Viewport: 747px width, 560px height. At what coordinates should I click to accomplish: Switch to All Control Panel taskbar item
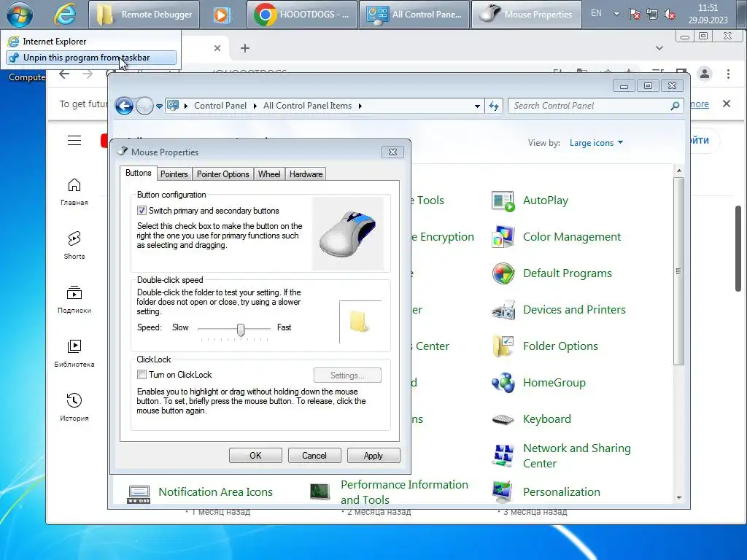tap(414, 15)
